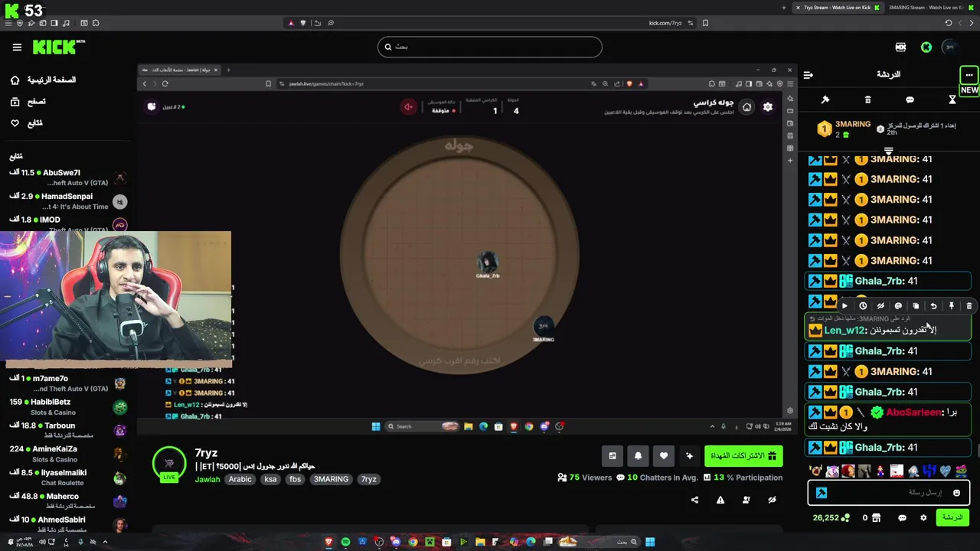Click first emote in chat quick emote row

[816, 471]
